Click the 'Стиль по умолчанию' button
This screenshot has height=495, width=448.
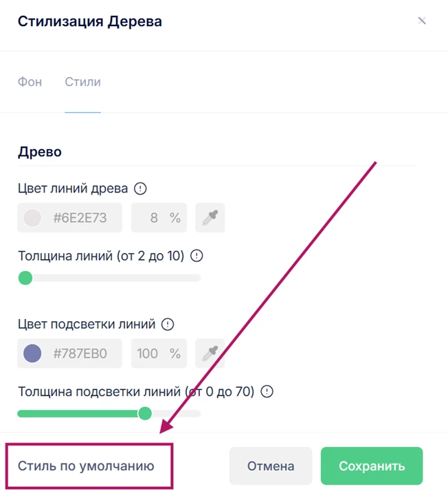pyautogui.click(x=87, y=466)
